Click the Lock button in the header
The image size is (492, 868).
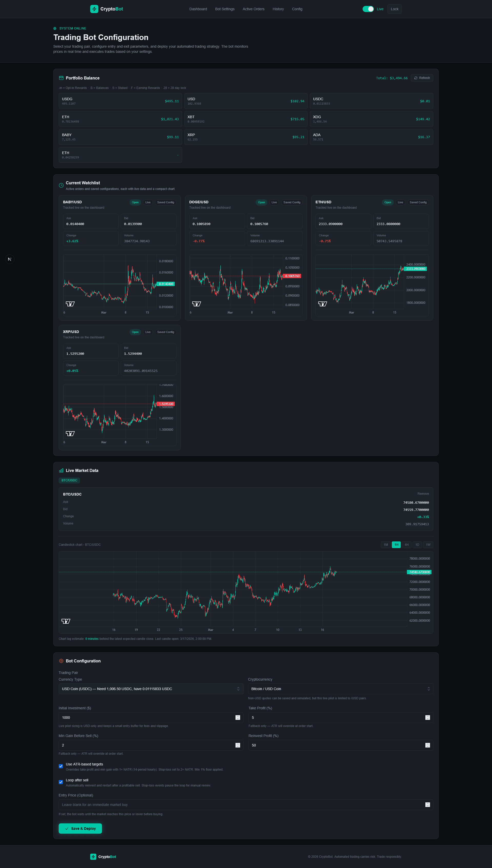tap(394, 9)
